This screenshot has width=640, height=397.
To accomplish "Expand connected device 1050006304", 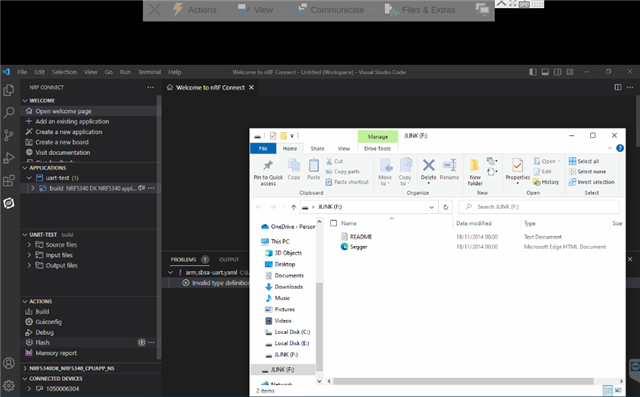I will (29, 388).
